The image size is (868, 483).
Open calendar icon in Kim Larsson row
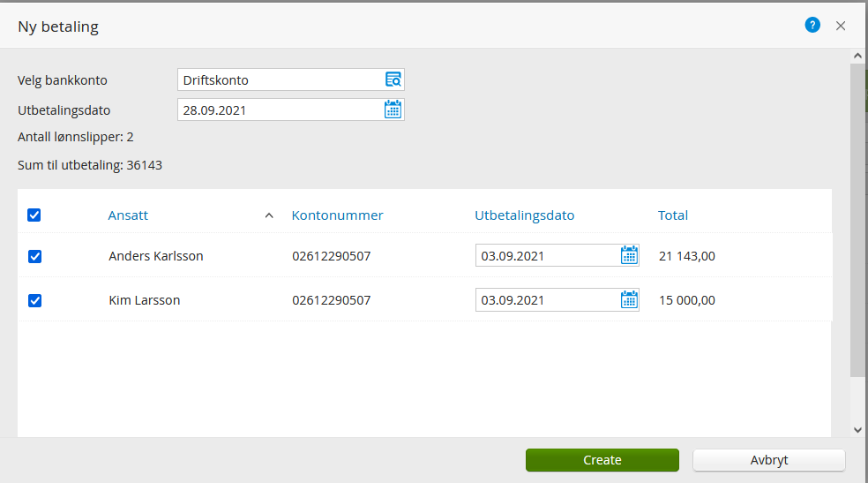coord(629,299)
